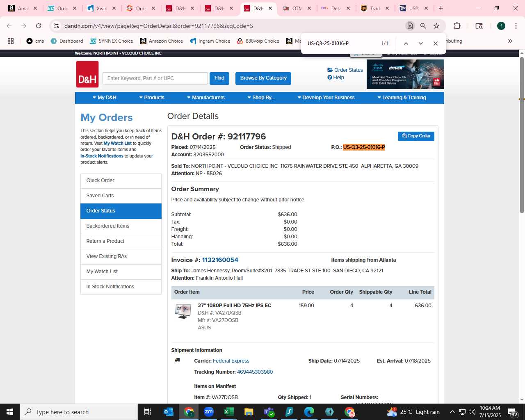Click My Watch List link in description
This screenshot has width=525, height=420.
[117, 143]
